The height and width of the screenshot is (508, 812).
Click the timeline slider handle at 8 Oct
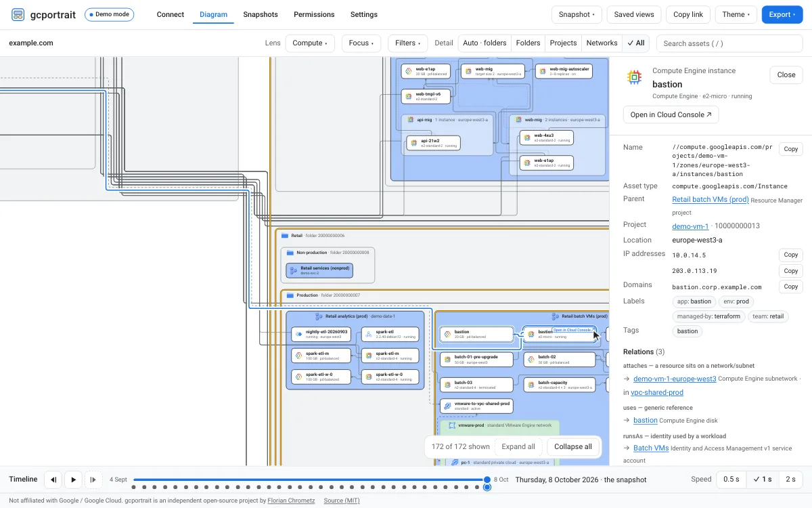coord(487,480)
